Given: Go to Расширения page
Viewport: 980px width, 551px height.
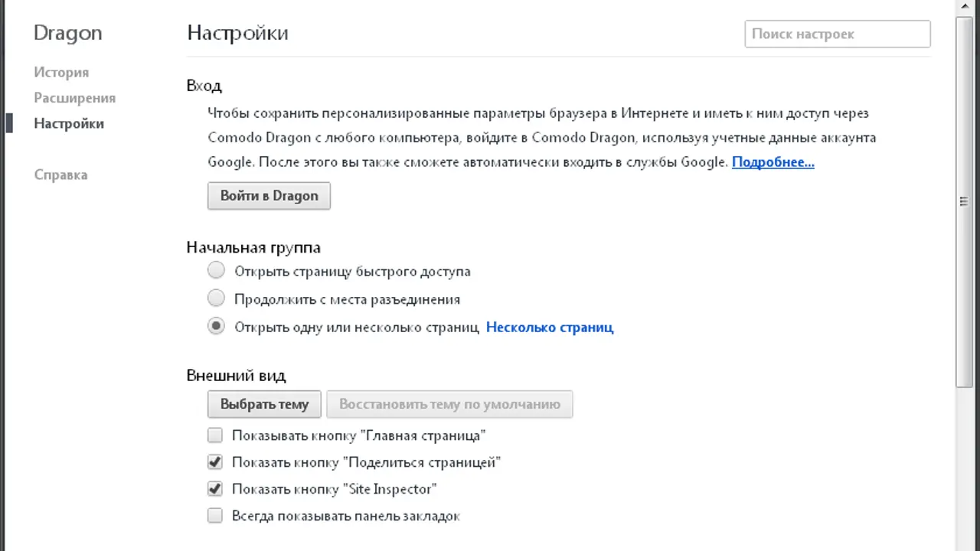Looking at the screenshot, I should coord(74,98).
